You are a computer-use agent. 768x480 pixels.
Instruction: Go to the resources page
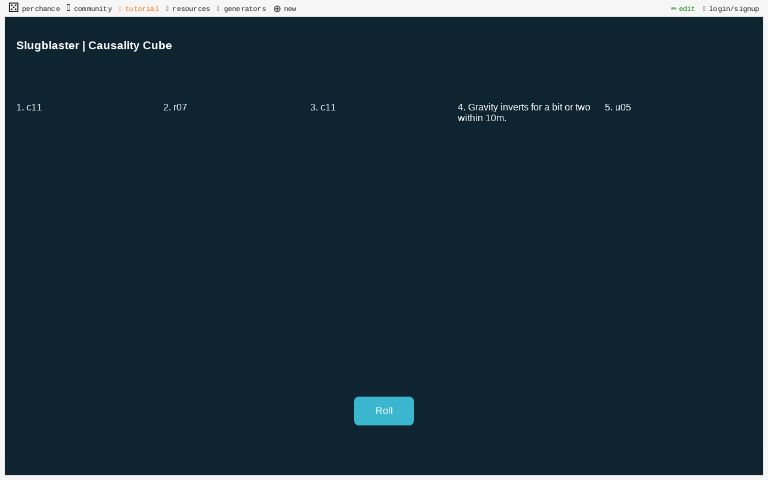pos(190,9)
